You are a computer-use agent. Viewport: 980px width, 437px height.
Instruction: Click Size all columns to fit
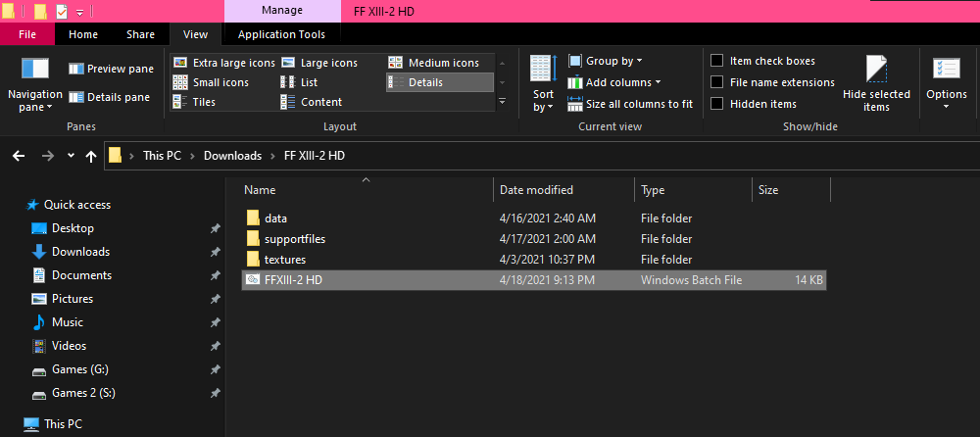point(629,104)
